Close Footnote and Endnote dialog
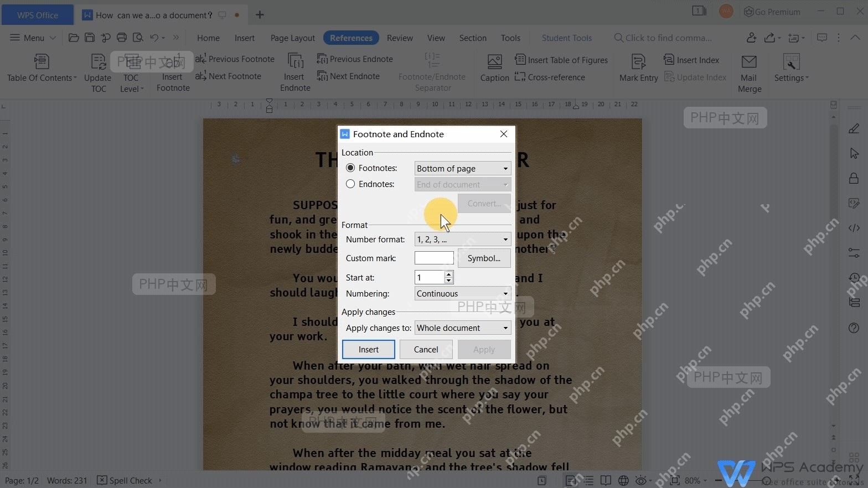 click(503, 134)
